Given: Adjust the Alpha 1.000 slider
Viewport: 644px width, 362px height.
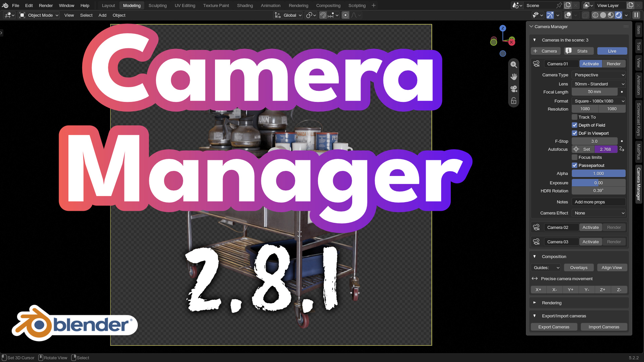Looking at the screenshot, I should [599, 173].
